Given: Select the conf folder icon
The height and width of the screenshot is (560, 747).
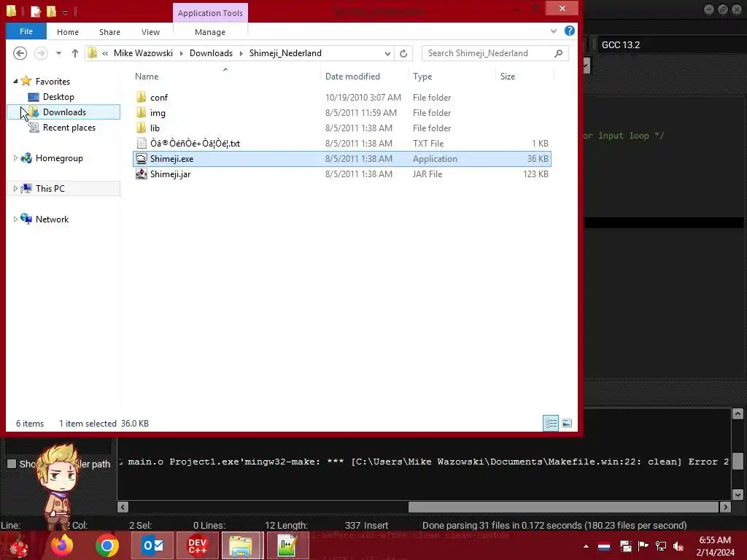Looking at the screenshot, I should pyautogui.click(x=141, y=98).
